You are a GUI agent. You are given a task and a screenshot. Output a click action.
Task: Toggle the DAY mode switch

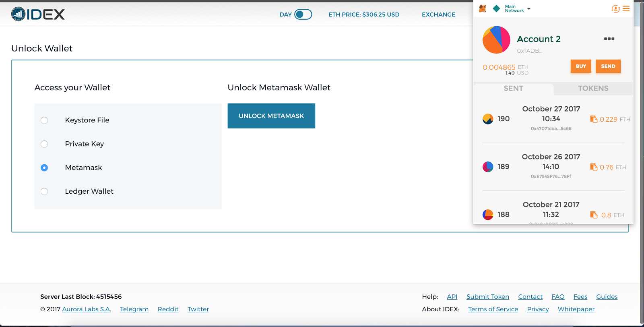pos(303,14)
